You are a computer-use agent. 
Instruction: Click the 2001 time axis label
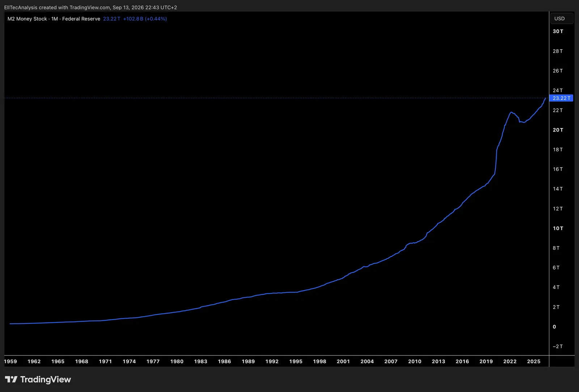(343, 361)
